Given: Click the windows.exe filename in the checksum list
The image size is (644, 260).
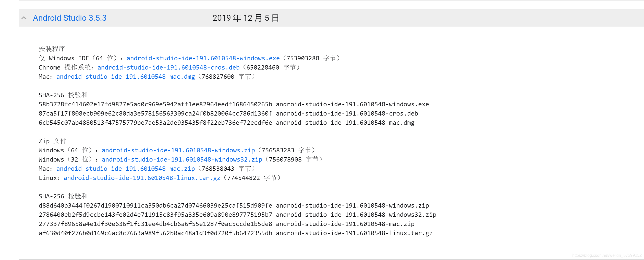Looking at the screenshot, I should tap(353, 104).
